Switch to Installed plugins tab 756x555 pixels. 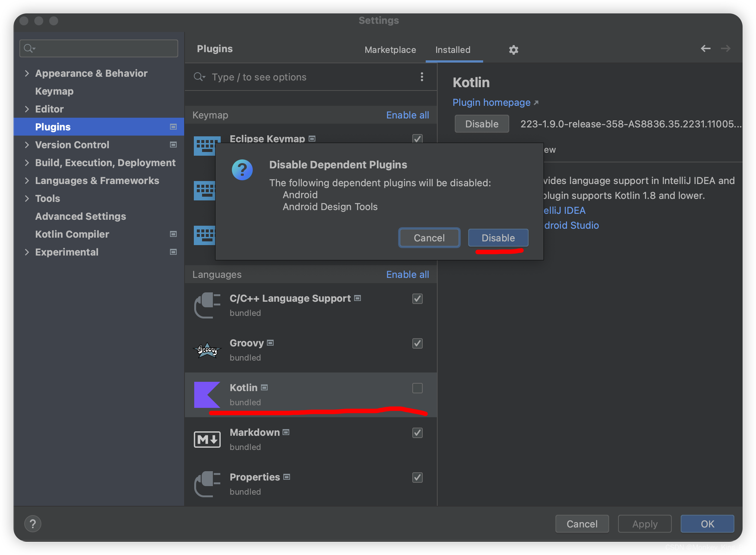click(453, 50)
